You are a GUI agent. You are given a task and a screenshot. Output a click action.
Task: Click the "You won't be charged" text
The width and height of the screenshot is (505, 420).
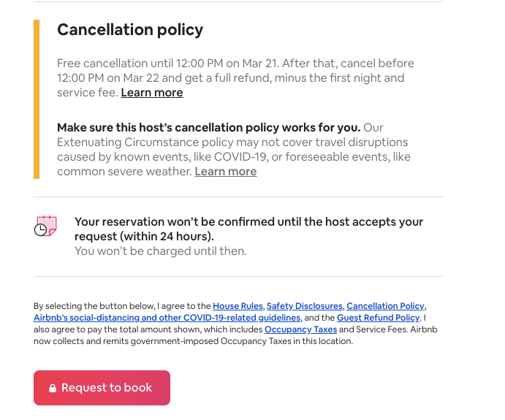pos(161,251)
